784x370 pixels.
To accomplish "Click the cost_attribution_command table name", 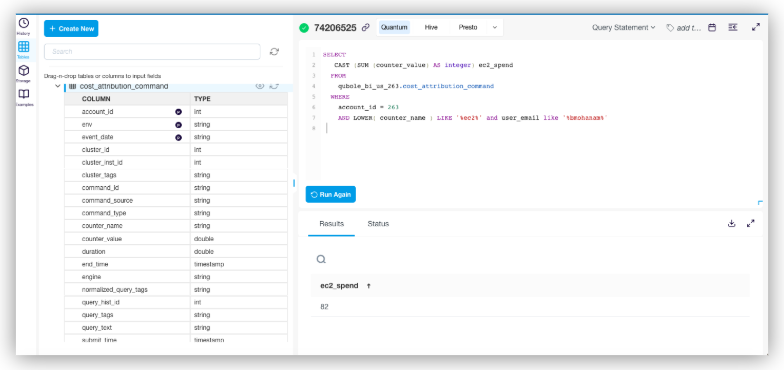I will pyautogui.click(x=124, y=86).
